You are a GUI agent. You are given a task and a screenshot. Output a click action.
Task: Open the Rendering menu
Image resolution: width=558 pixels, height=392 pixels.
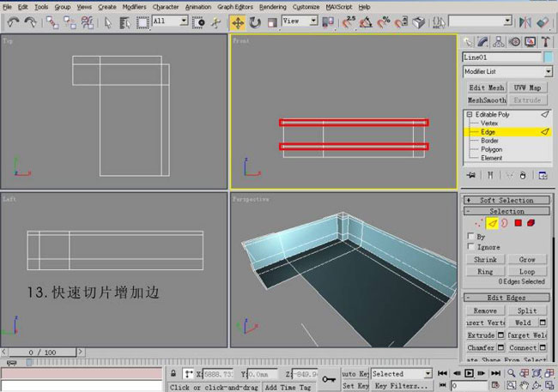pos(273,7)
